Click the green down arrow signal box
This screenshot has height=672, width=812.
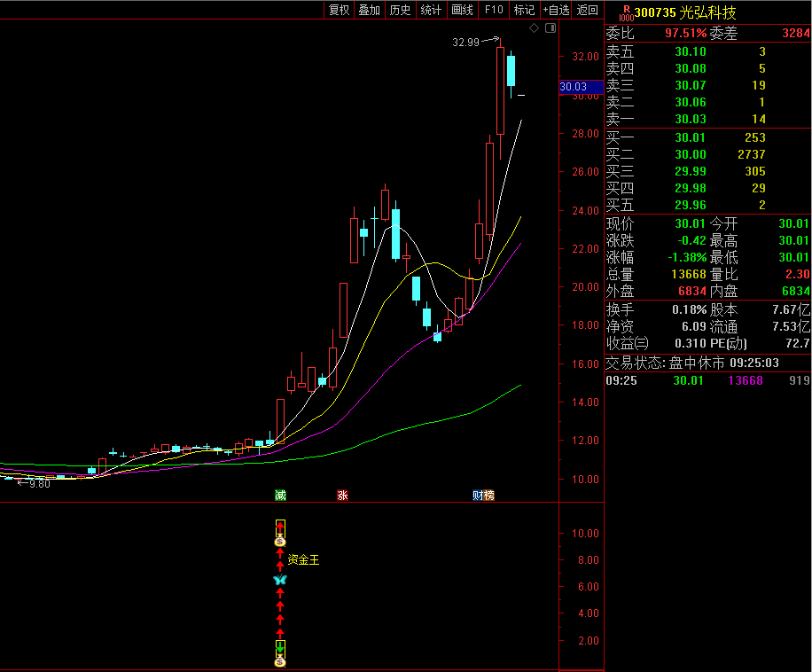(x=280, y=648)
